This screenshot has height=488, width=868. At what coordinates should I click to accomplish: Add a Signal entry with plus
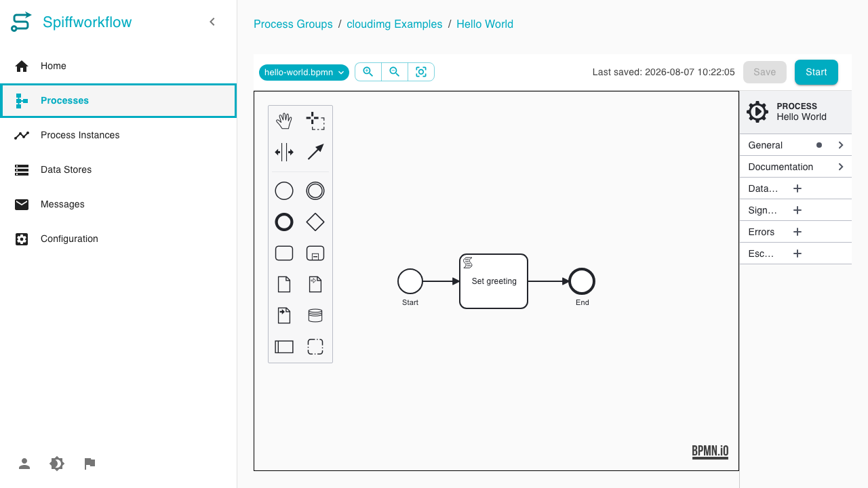(797, 210)
